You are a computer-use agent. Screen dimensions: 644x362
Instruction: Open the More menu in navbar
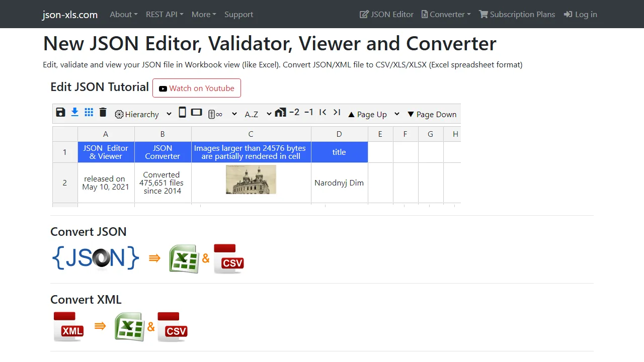(x=203, y=14)
